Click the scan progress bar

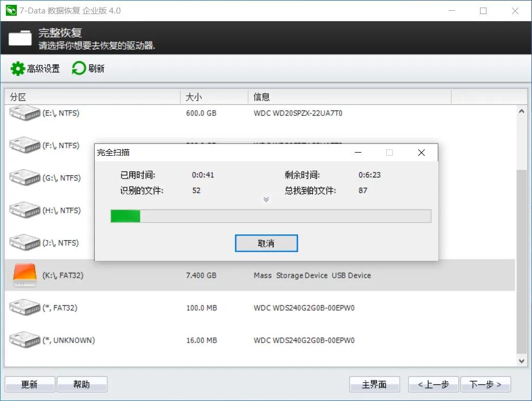pyautogui.click(x=270, y=216)
